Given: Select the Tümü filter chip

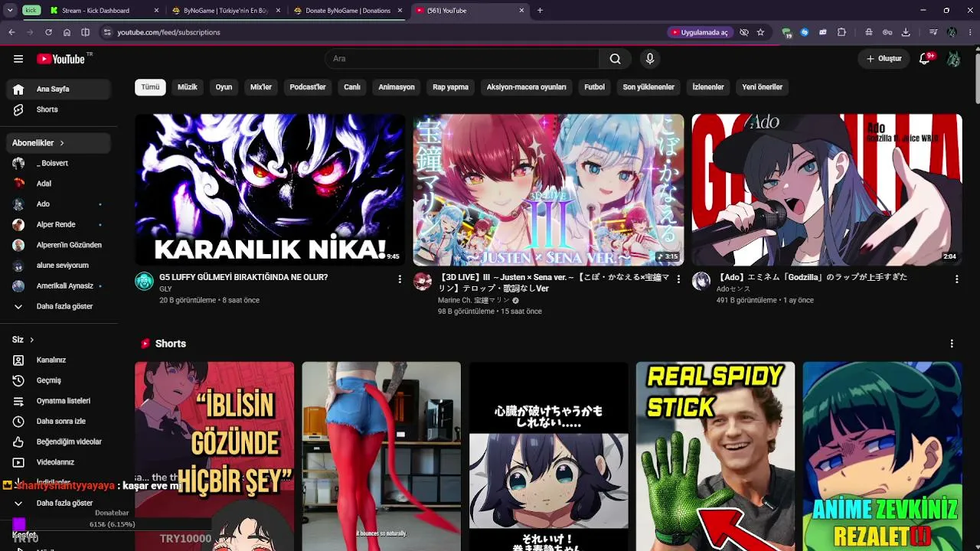Looking at the screenshot, I should click(x=150, y=87).
